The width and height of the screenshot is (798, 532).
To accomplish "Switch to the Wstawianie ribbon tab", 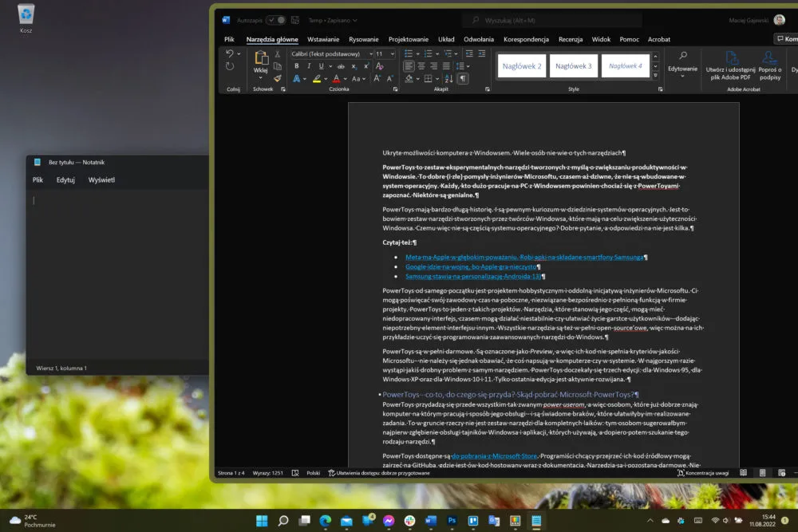I will (323, 39).
